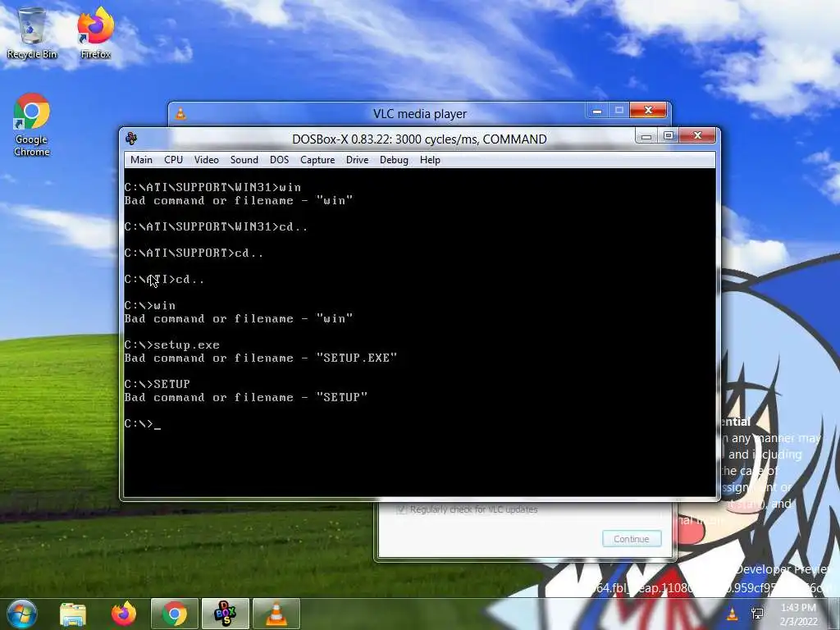
Task: Open File Explorer from the taskbar
Action: click(x=73, y=614)
